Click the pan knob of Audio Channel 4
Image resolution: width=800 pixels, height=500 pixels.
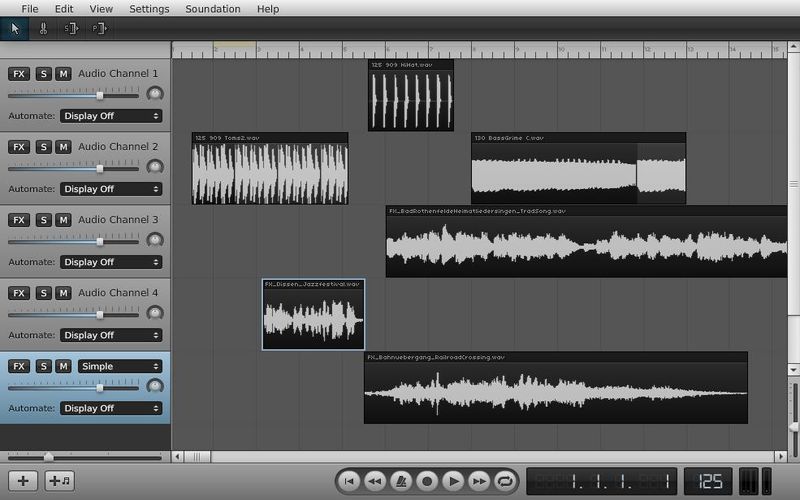[x=155, y=312]
